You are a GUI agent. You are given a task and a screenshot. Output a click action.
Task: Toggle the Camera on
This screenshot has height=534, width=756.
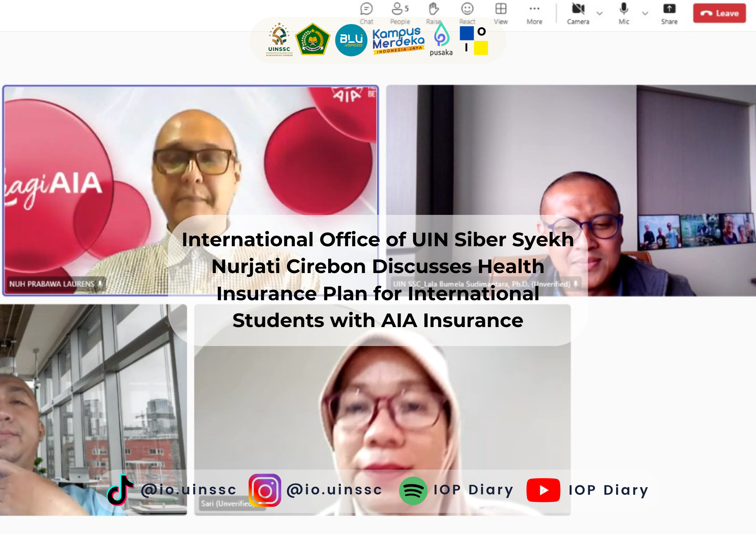[x=578, y=13]
